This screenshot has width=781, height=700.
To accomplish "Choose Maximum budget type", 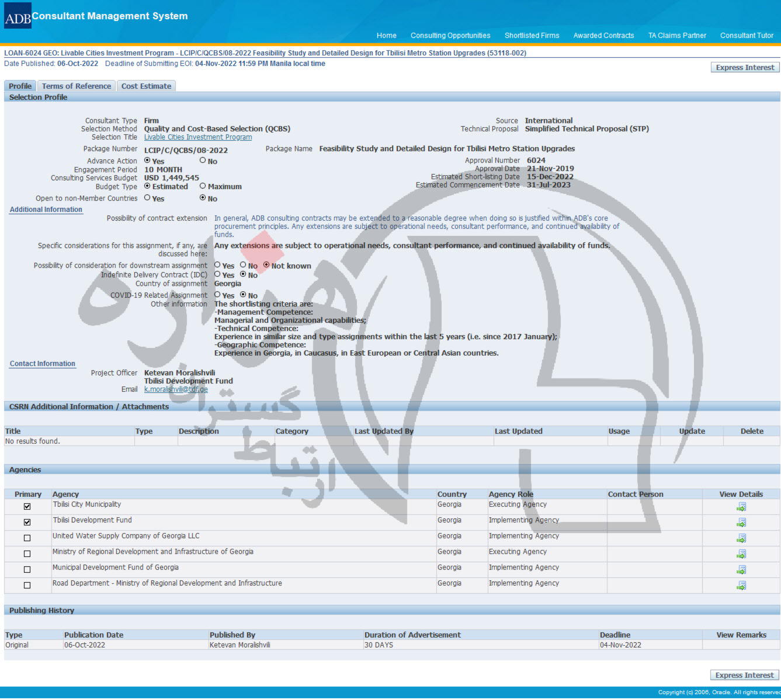I will [203, 186].
